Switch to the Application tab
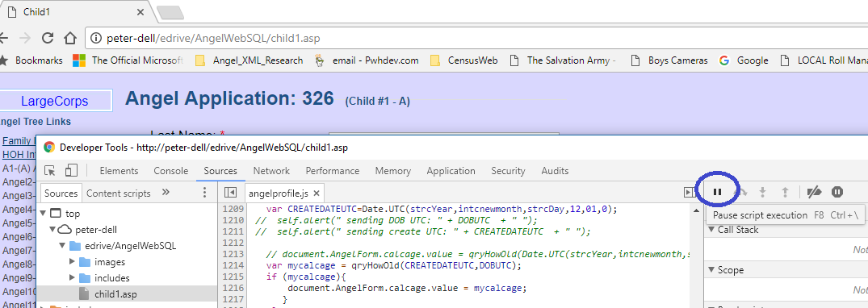Screen dimensions: 868x308 (451, 171)
